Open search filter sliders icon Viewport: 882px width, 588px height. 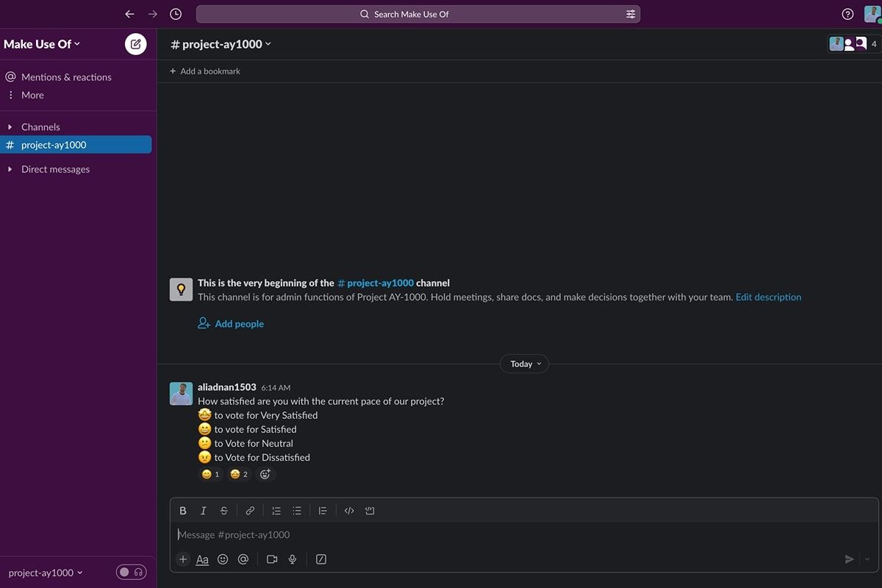pos(631,14)
